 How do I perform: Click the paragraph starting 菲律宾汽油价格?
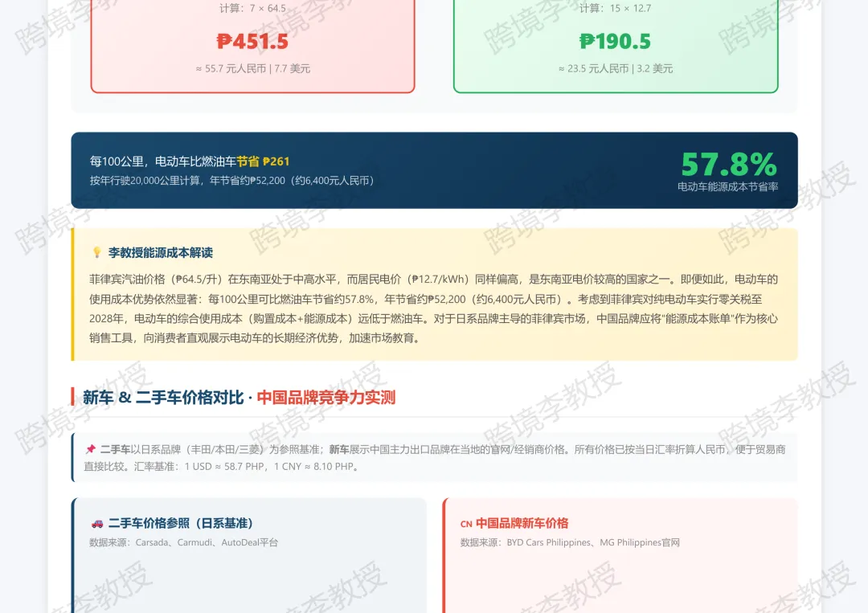coord(433,309)
